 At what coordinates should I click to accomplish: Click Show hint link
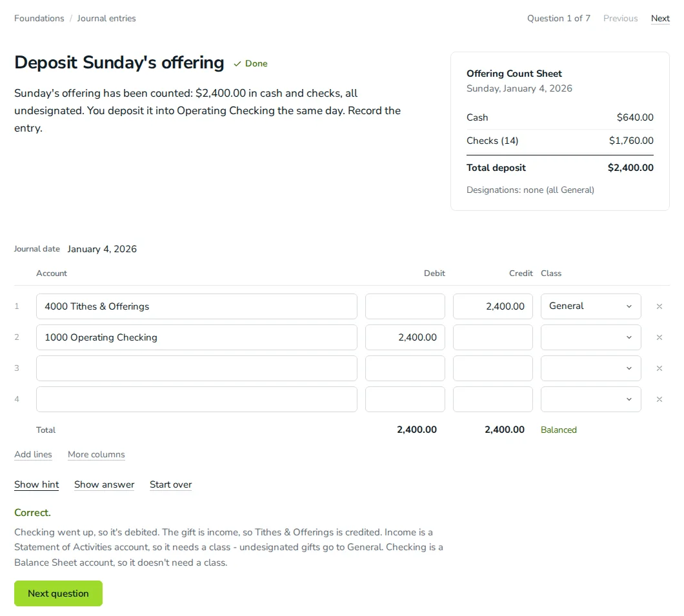pyautogui.click(x=37, y=485)
